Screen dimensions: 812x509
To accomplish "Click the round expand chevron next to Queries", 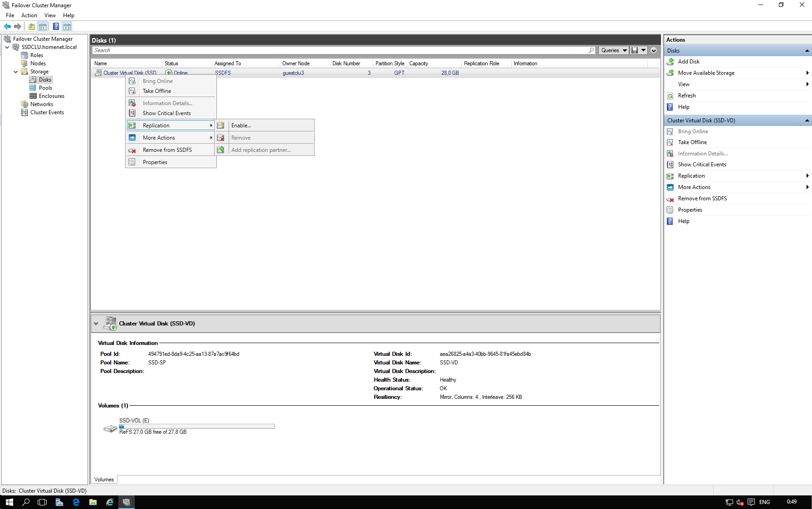I will click(x=654, y=50).
